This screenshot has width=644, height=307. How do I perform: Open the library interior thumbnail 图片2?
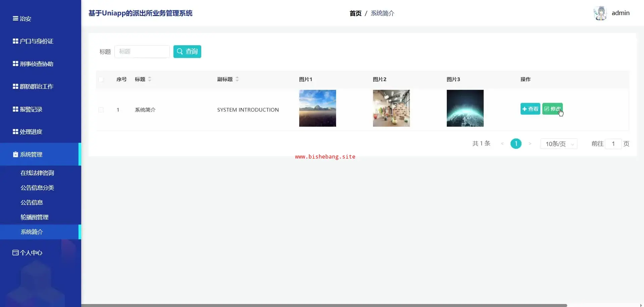point(391,108)
